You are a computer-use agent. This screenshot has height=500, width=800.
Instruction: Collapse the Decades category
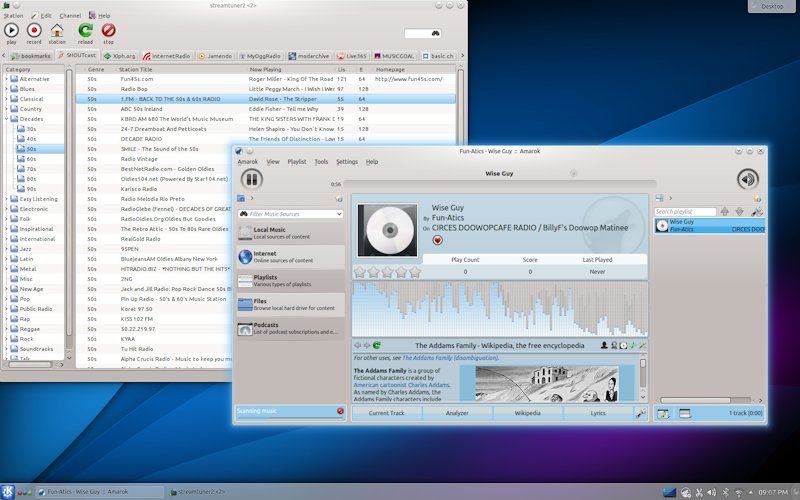point(6,119)
